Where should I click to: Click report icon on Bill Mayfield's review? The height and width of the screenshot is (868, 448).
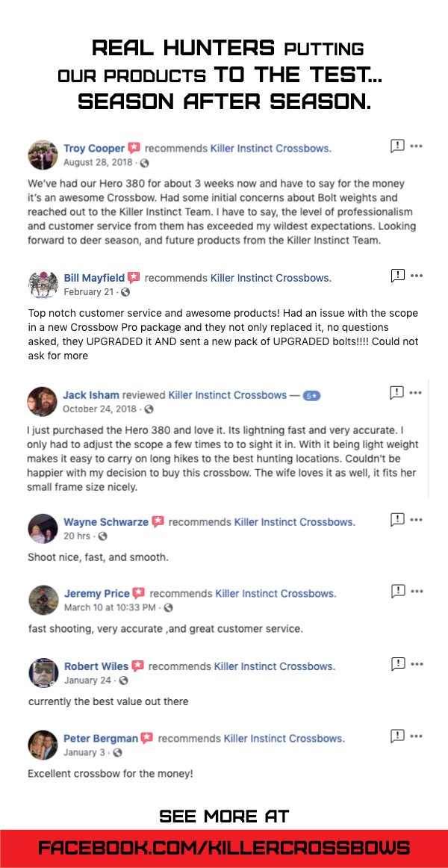point(397,276)
